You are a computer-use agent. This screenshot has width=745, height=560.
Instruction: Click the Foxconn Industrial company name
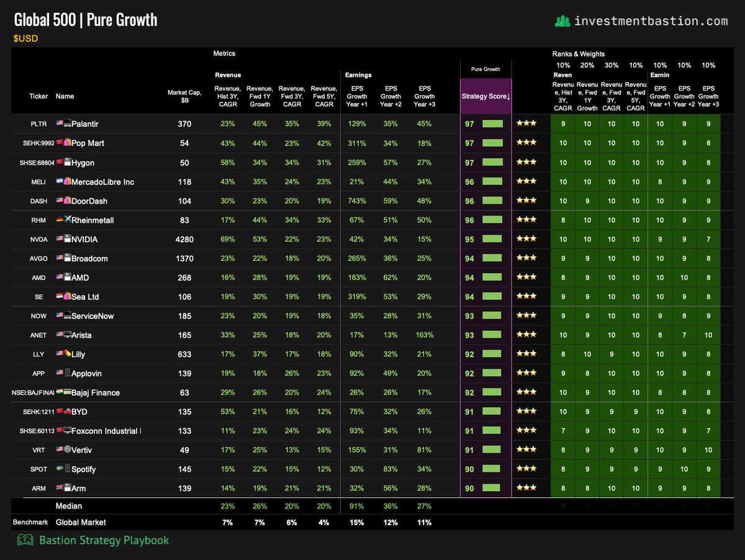(x=106, y=431)
